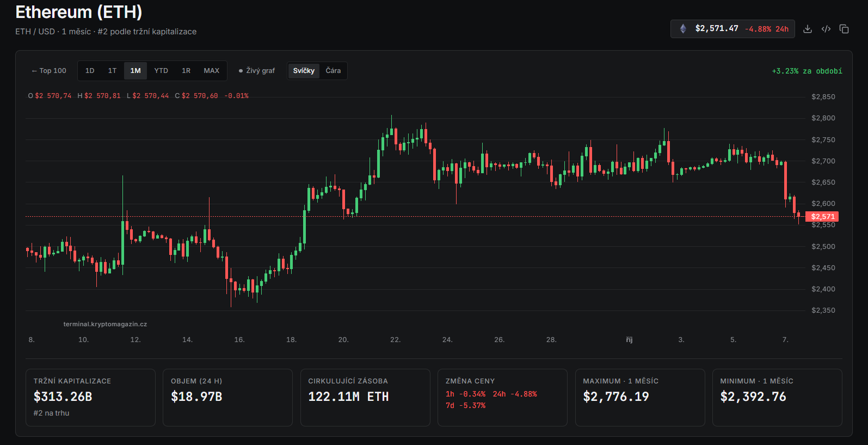Click the ETH / USD subtitle line
Viewport: 868px width, 445px height.
pos(106,32)
